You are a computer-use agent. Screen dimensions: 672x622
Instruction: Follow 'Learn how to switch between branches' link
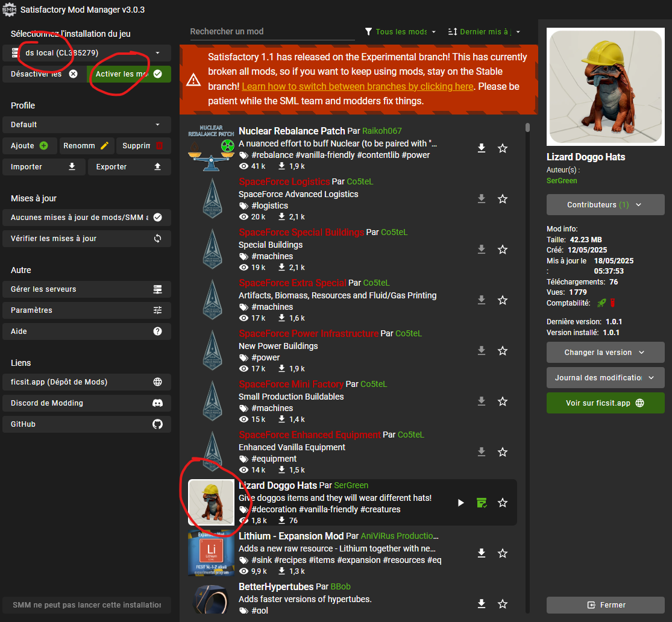357,86
